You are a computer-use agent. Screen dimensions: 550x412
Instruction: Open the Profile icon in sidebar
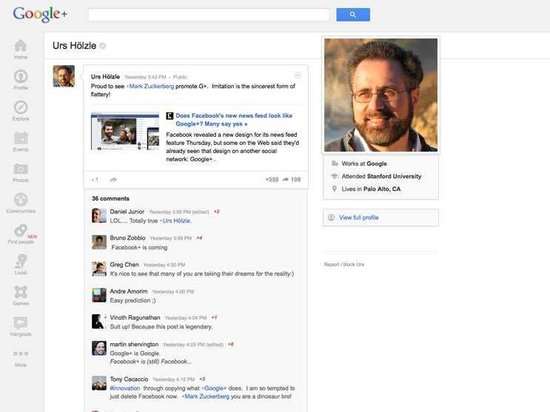tap(21, 76)
